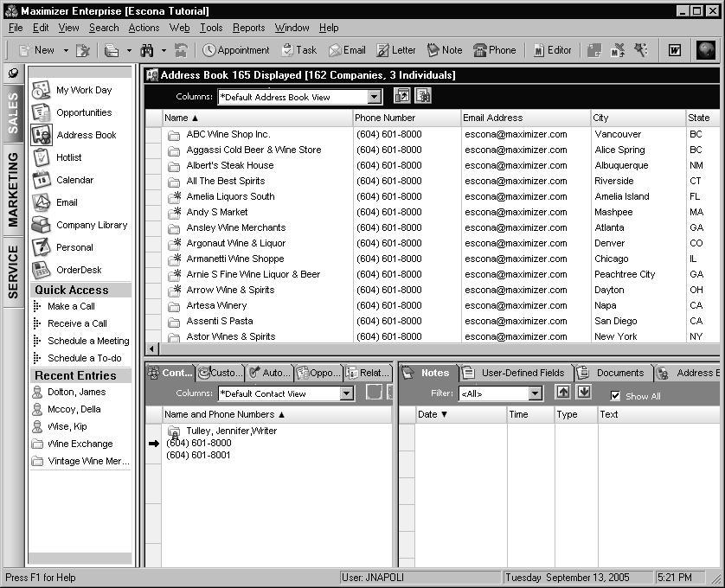Open recent entry Wine Exchange
This screenshot has width=725, height=588.
click(x=80, y=444)
